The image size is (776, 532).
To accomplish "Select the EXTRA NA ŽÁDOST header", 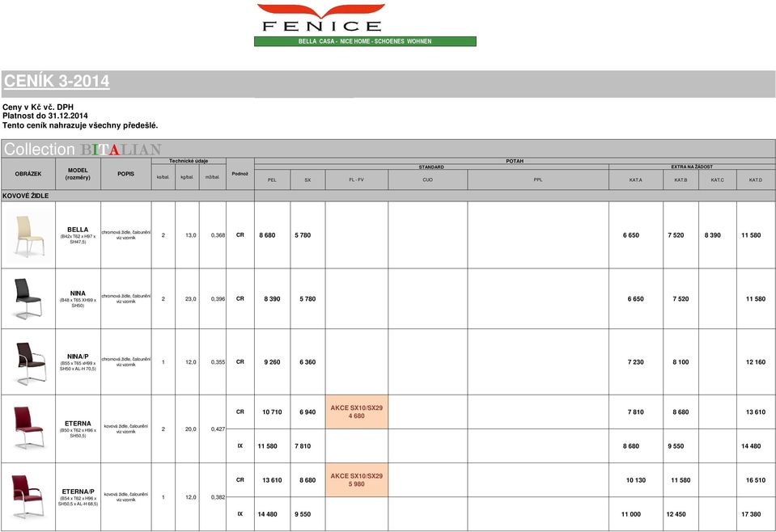I will [692, 167].
